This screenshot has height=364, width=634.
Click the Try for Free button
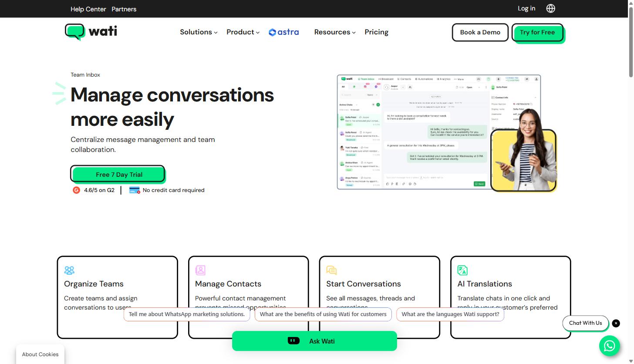tap(537, 32)
